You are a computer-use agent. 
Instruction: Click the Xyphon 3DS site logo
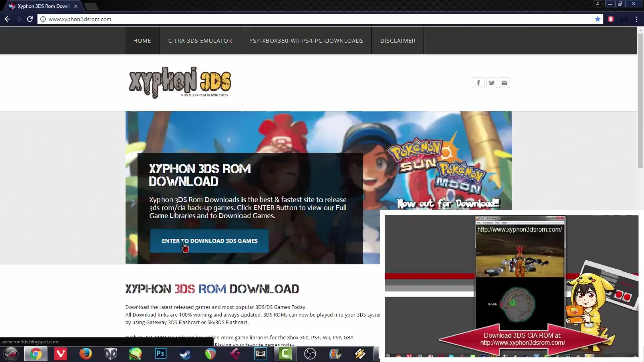pyautogui.click(x=180, y=82)
